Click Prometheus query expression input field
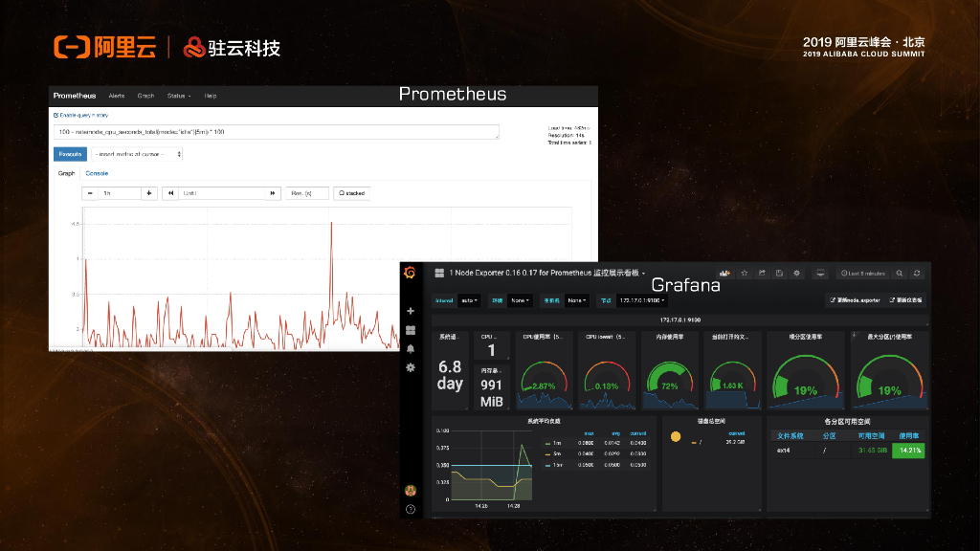This screenshot has width=980, height=551. click(x=277, y=132)
